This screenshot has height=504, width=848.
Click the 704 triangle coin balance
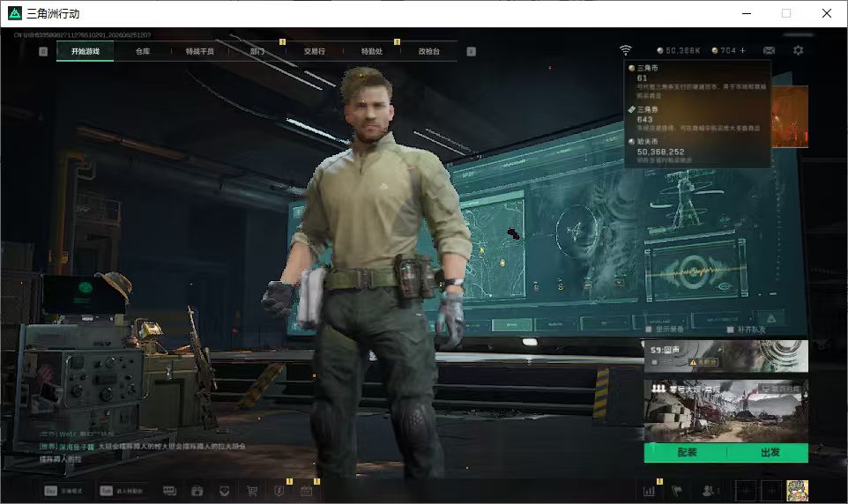tap(724, 50)
